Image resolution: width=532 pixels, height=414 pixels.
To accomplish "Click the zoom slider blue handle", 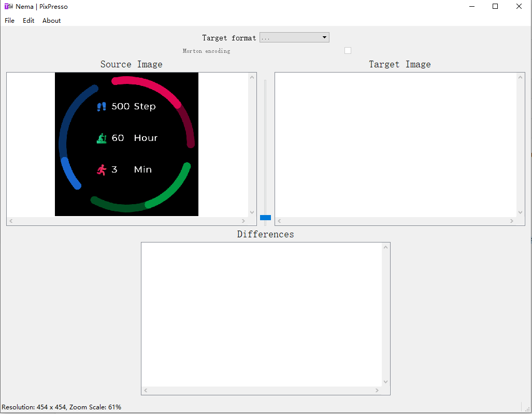I will [x=265, y=218].
